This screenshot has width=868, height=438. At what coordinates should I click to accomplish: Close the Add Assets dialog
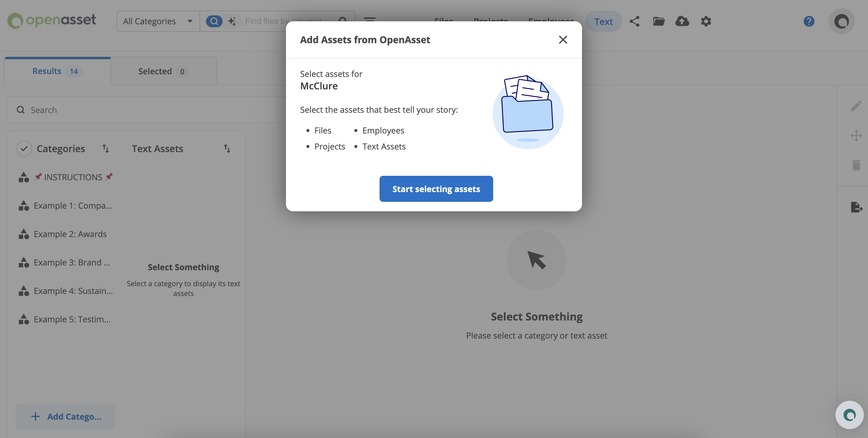[563, 40]
